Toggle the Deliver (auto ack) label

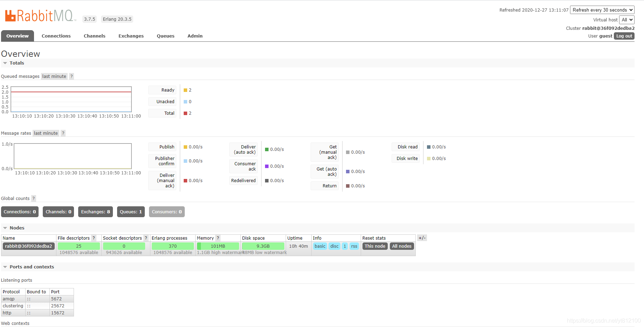244,149
